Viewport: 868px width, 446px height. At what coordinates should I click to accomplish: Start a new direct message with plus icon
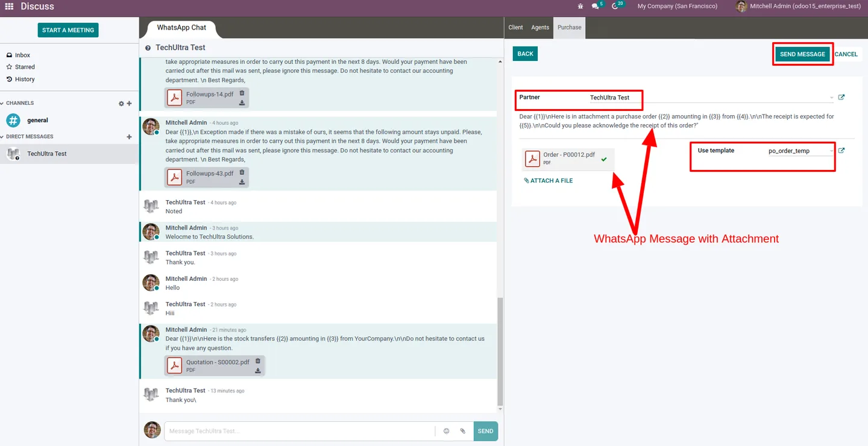click(x=129, y=137)
